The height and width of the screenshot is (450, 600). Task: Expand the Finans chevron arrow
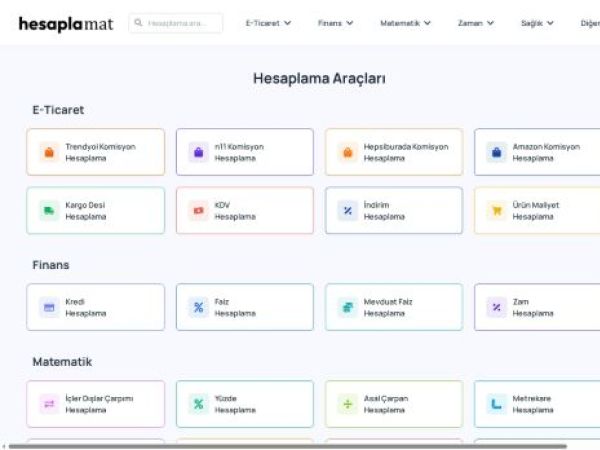click(349, 23)
